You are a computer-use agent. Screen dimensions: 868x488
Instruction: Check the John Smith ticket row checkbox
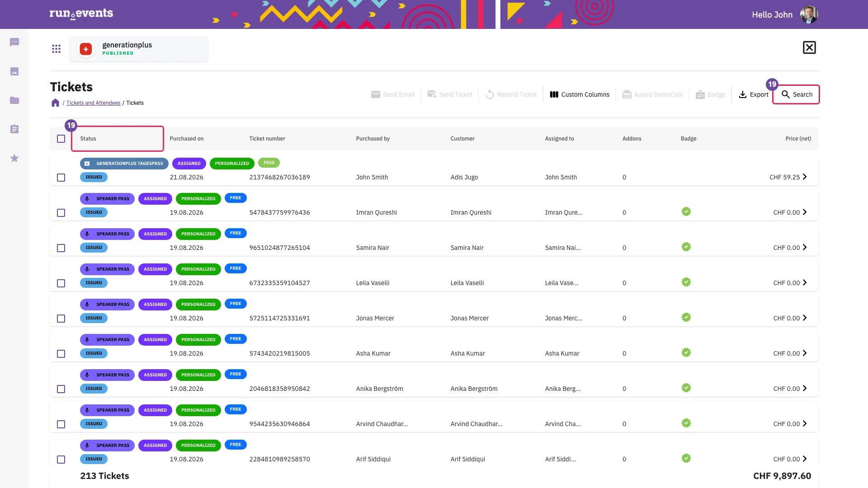(61, 178)
